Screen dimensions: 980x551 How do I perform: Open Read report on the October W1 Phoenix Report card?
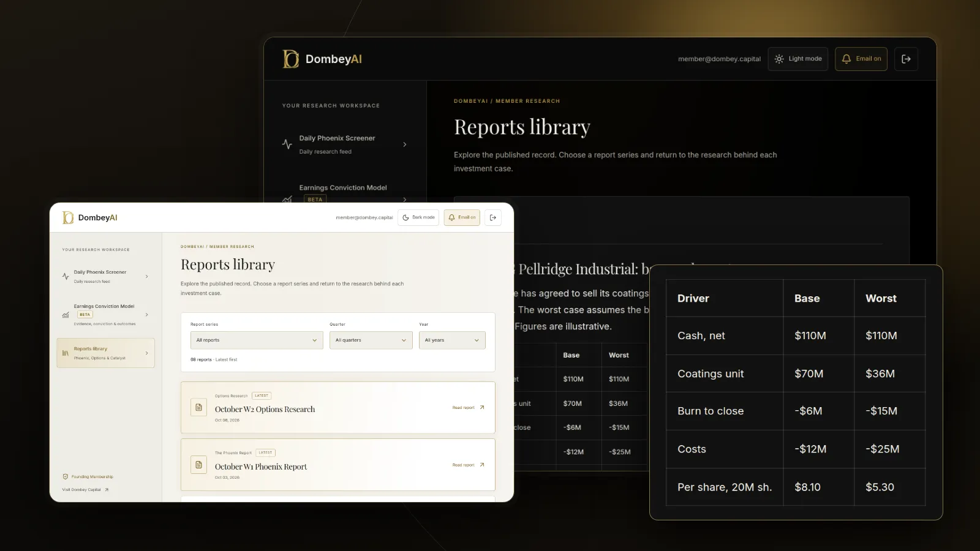click(469, 465)
